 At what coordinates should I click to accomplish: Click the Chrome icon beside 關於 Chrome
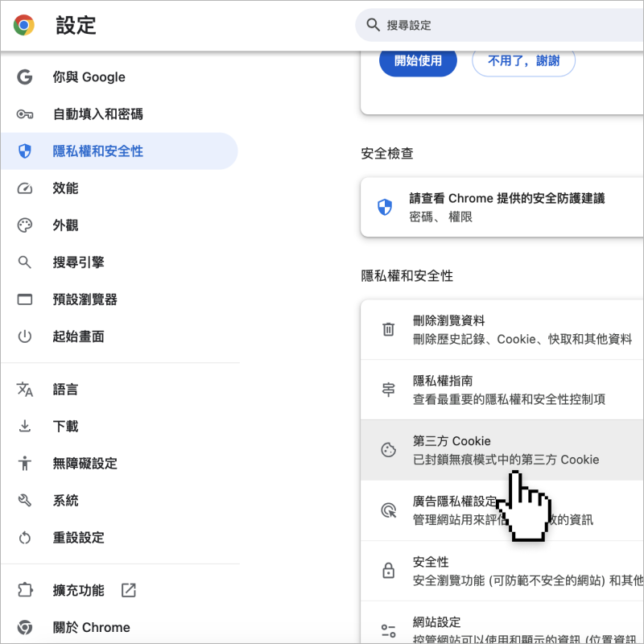25,627
